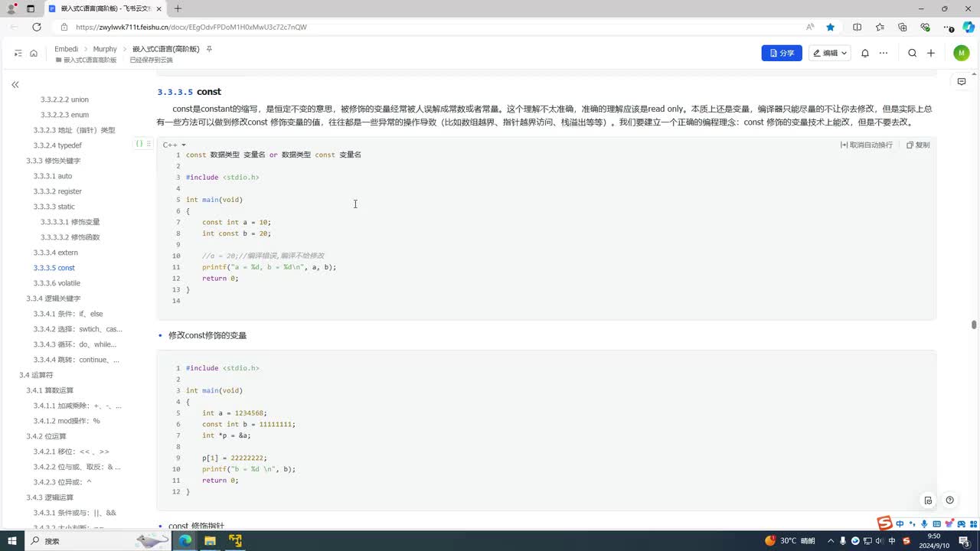The image size is (980, 551).
Task: Click the page vertical scrollbar thumb
Action: pyautogui.click(x=974, y=324)
